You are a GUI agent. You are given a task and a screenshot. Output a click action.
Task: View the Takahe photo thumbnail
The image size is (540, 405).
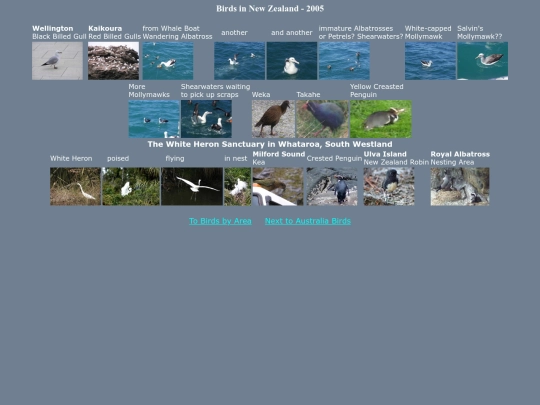[x=323, y=119]
